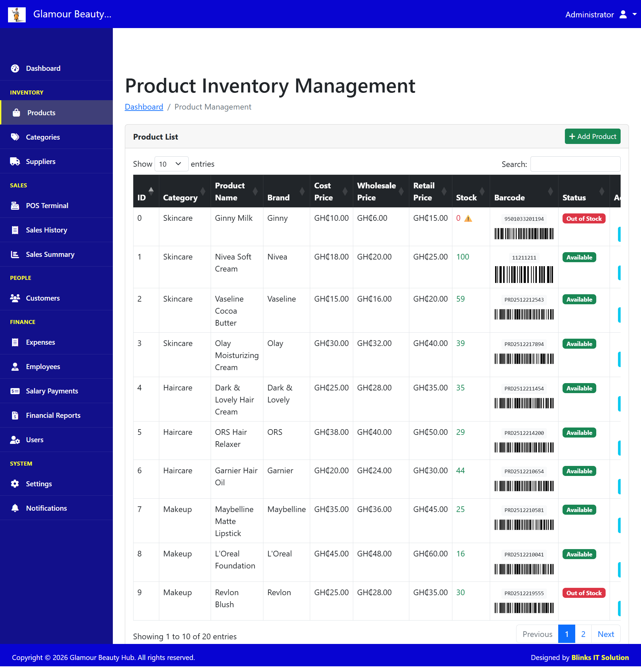
Task: Open the Categories menu item
Action: point(56,137)
